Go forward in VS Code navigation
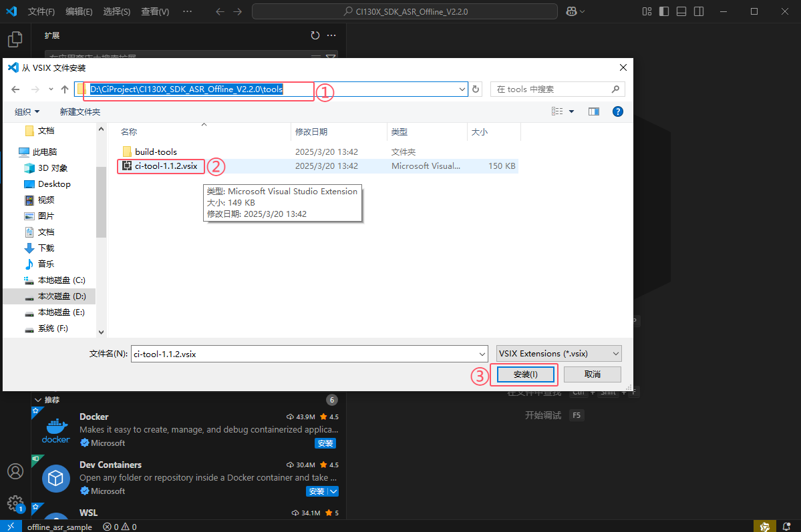This screenshot has height=532, width=801. (238, 11)
